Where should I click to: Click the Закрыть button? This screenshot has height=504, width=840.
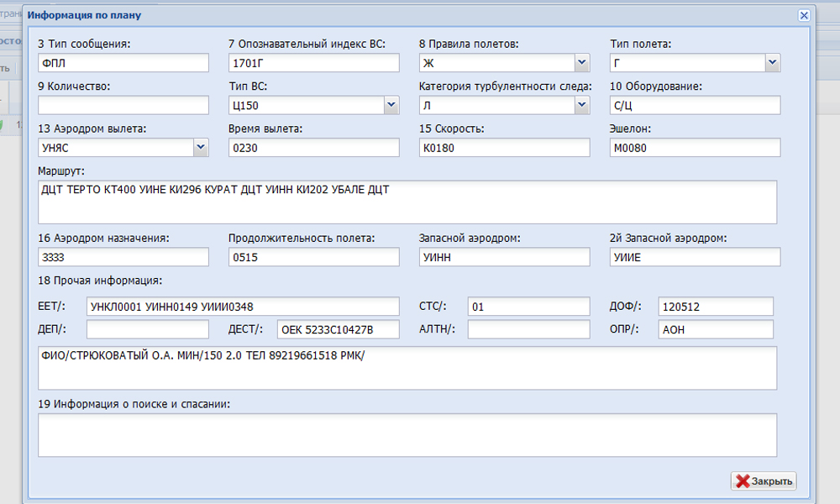pyautogui.click(x=764, y=481)
